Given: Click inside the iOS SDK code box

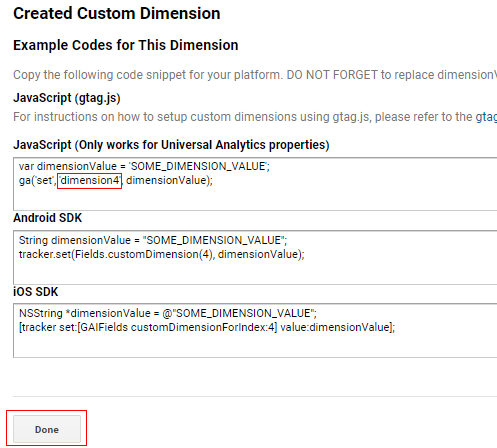Looking at the screenshot, I should (x=255, y=331).
